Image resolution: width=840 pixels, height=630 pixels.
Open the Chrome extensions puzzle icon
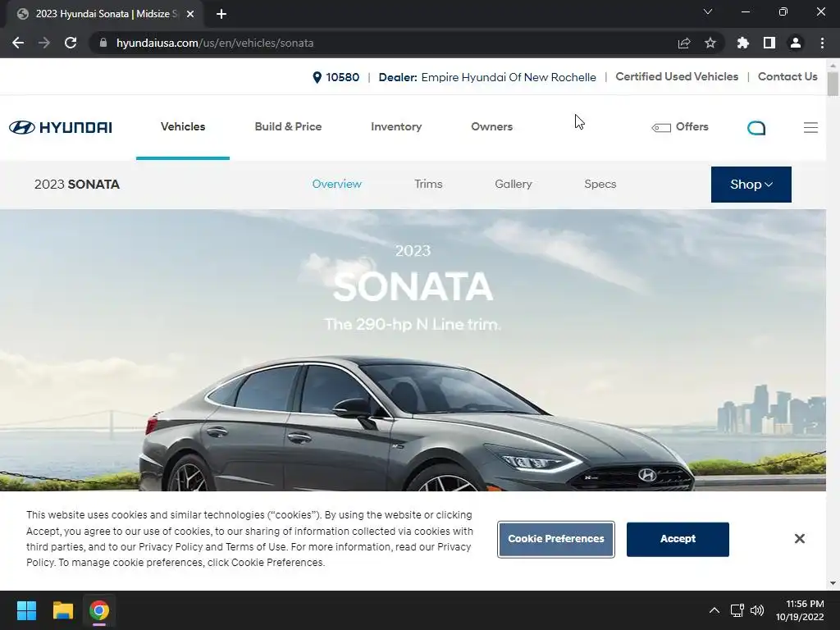tap(742, 43)
